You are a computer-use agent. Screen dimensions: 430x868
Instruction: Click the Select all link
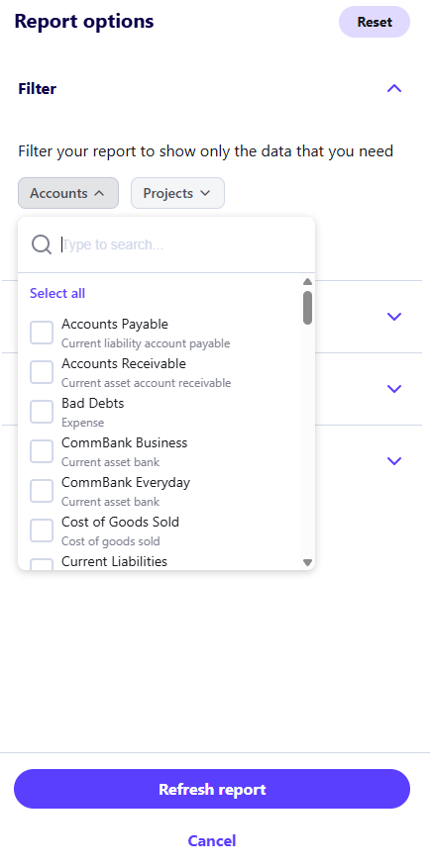57,293
